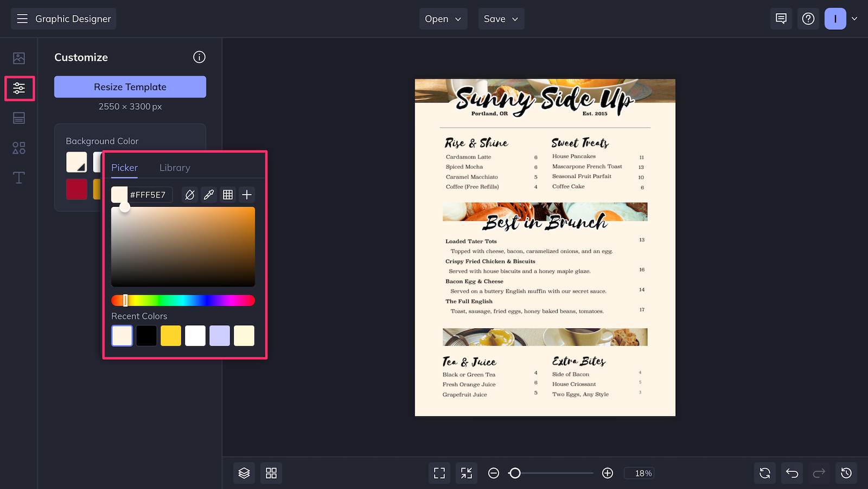Image resolution: width=868 pixels, height=489 pixels.
Task: Toggle fit-to-screen zoom mode
Action: point(466,473)
